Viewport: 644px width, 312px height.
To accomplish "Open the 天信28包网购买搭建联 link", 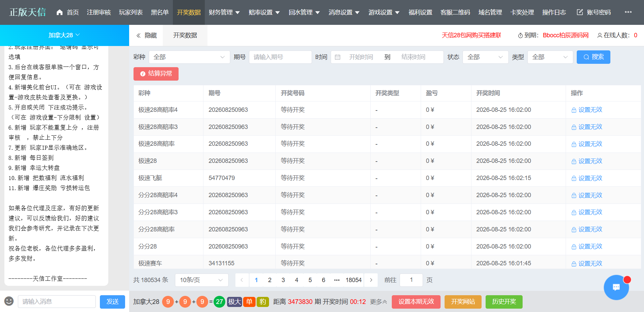I will point(471,35).
